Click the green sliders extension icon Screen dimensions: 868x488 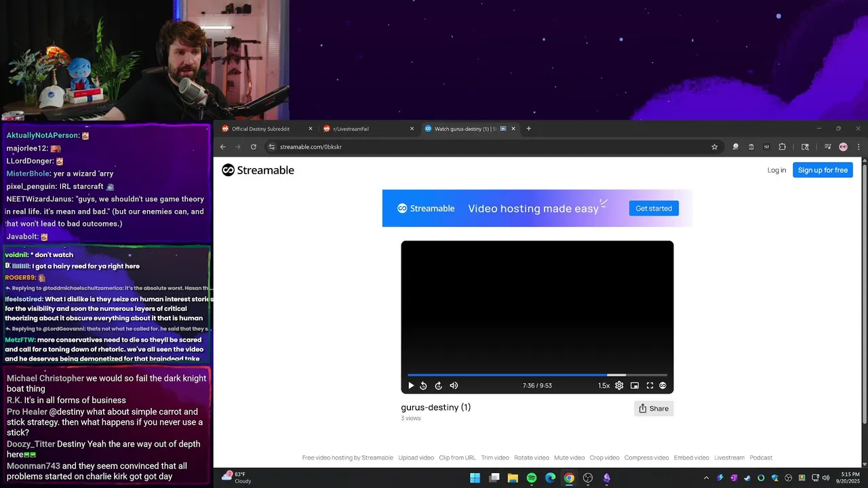point(766,146)
